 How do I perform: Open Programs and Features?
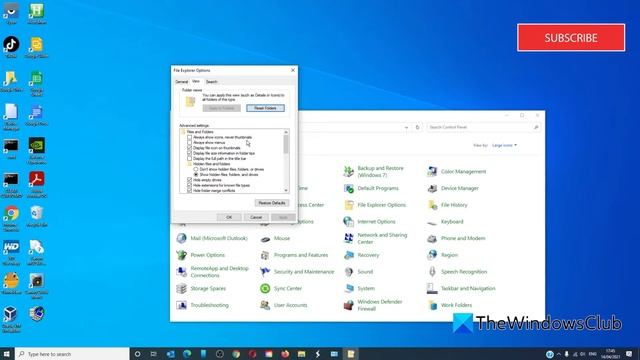[x=294, y=255]
